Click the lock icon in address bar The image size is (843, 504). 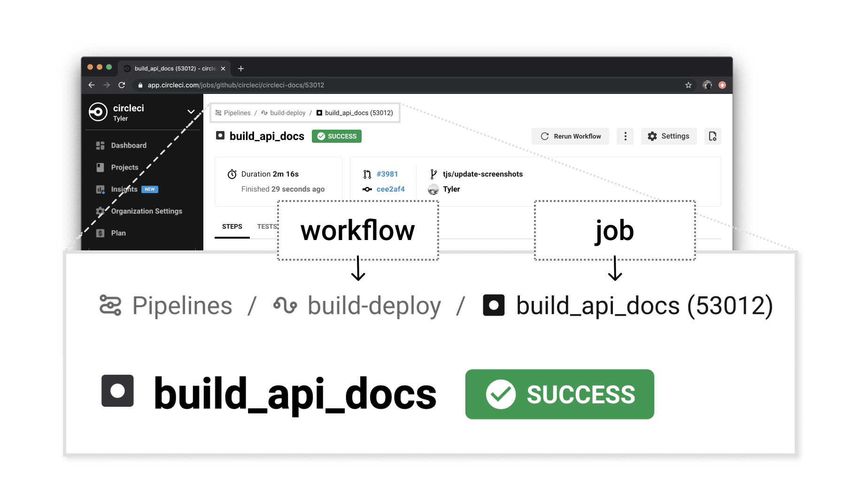140,85
